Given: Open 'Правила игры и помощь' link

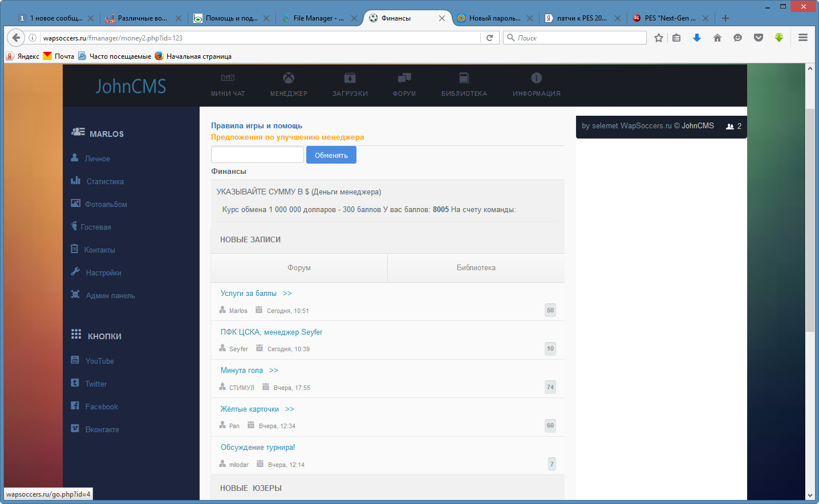Looking at the screenshot, I should point(257,125).
